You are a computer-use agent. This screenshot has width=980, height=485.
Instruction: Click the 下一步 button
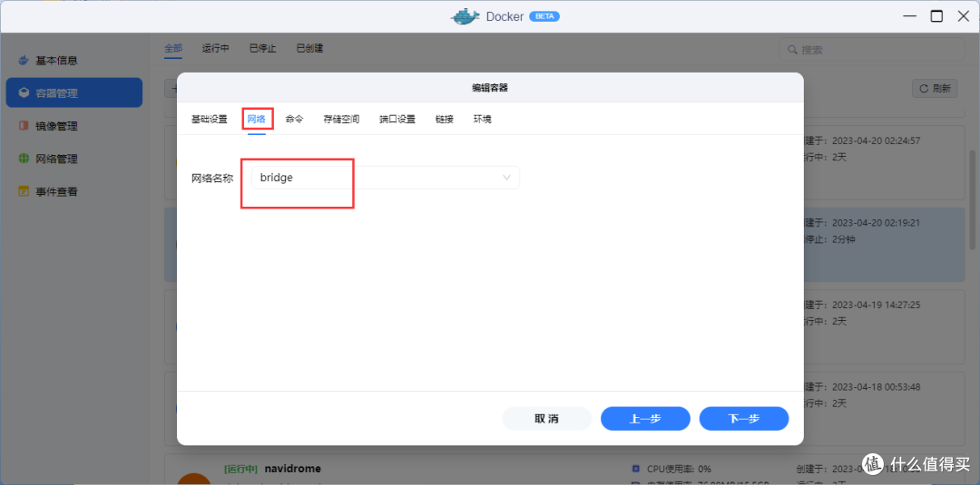point(744,419)
